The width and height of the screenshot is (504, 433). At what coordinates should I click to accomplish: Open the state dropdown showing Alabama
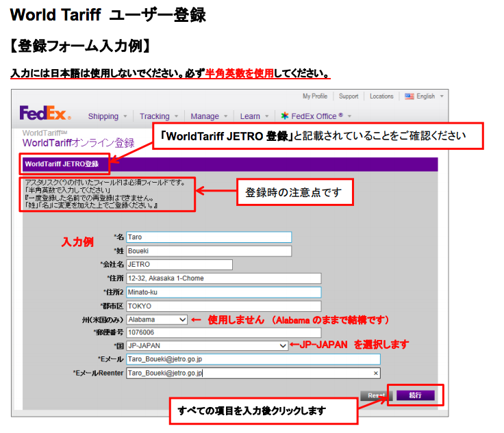tap(157, 319)
